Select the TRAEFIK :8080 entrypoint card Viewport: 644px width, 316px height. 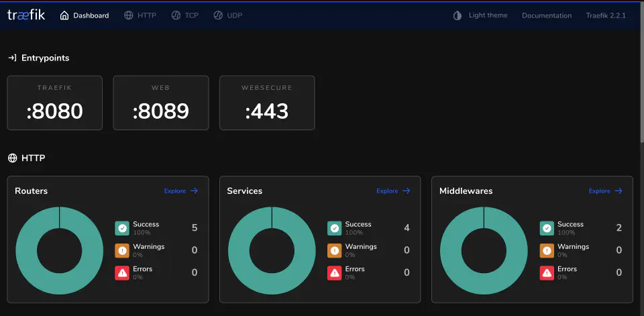pos(54,103)
